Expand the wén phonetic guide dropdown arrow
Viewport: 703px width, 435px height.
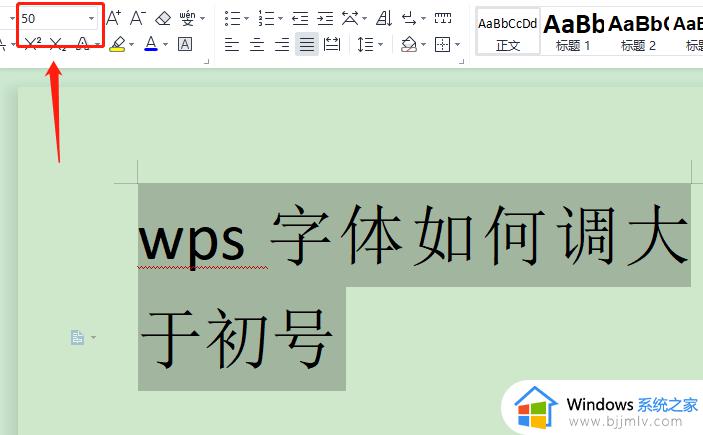tap(203, 19)
